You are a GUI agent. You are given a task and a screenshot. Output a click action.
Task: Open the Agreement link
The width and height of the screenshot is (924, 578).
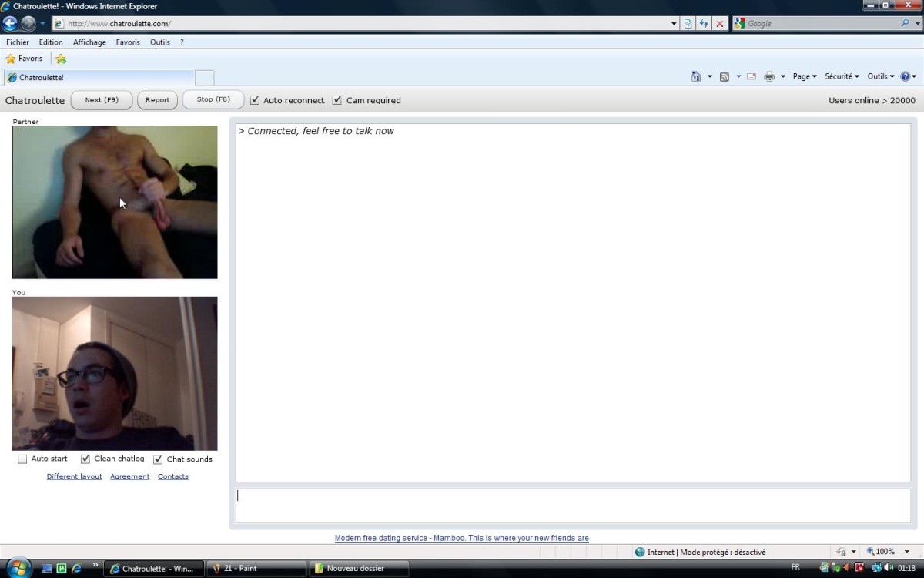tap(130, 476)
